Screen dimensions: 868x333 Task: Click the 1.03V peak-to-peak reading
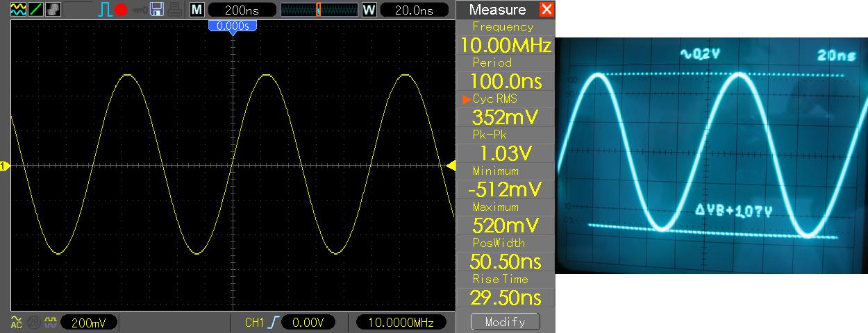point(505,153)
